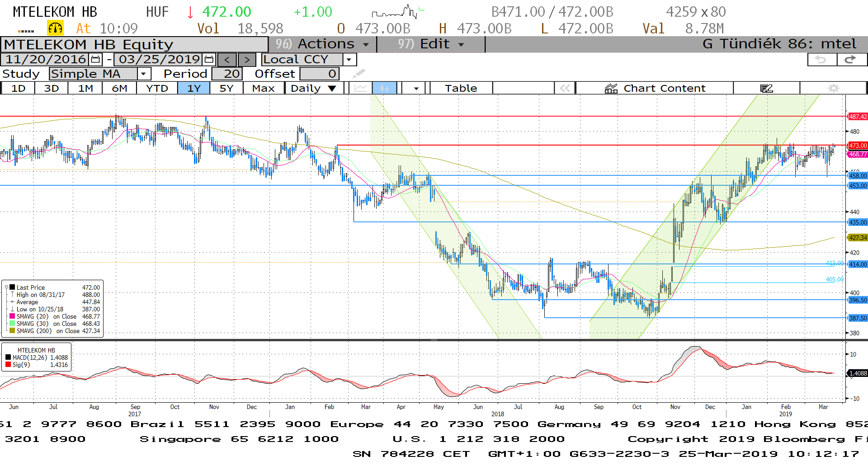Select the 1Y range tab
The height and width of the screenshot is (470, 868).
pyautogui.click(x=193, y=88)
